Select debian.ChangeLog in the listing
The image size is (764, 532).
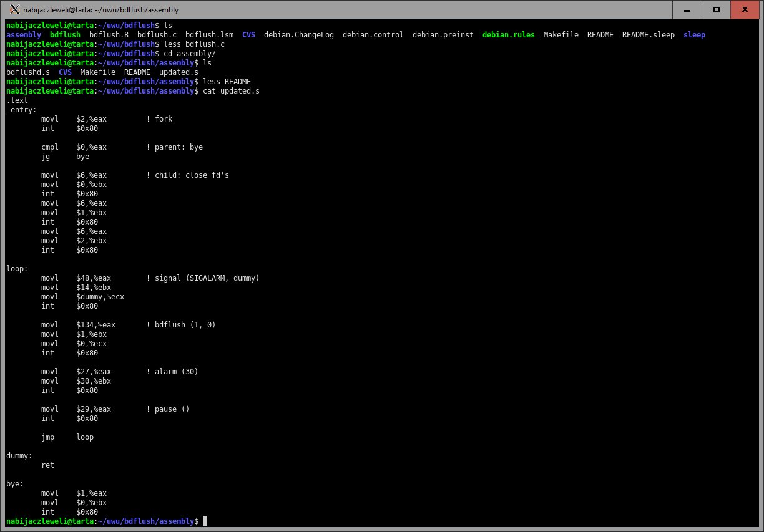click(x=299, y=35)
